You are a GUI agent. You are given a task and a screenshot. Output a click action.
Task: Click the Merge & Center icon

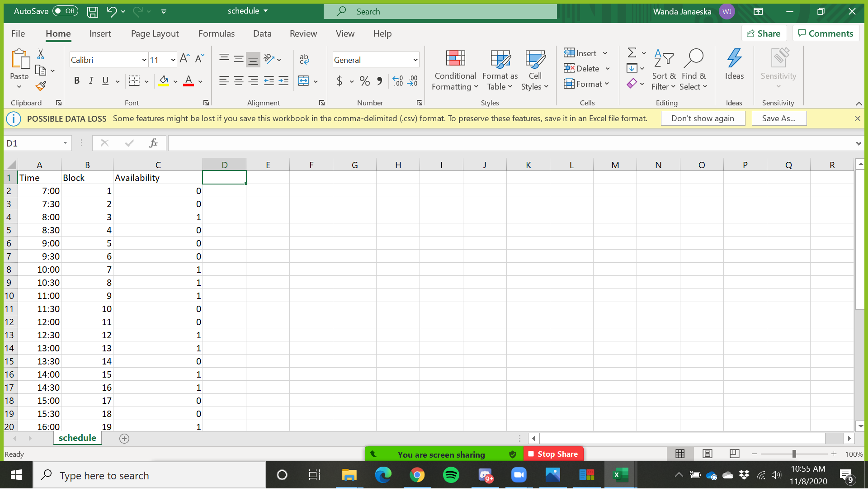click(x=303, y=81)
